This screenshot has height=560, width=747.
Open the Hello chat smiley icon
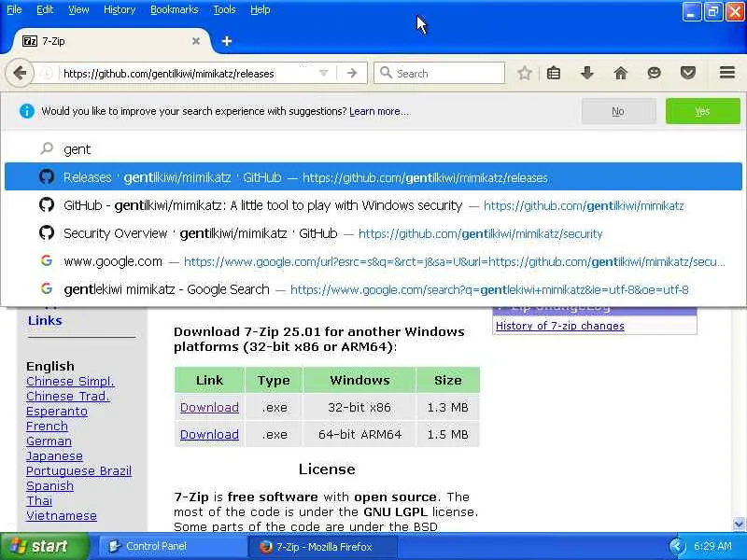pos(655,74)
